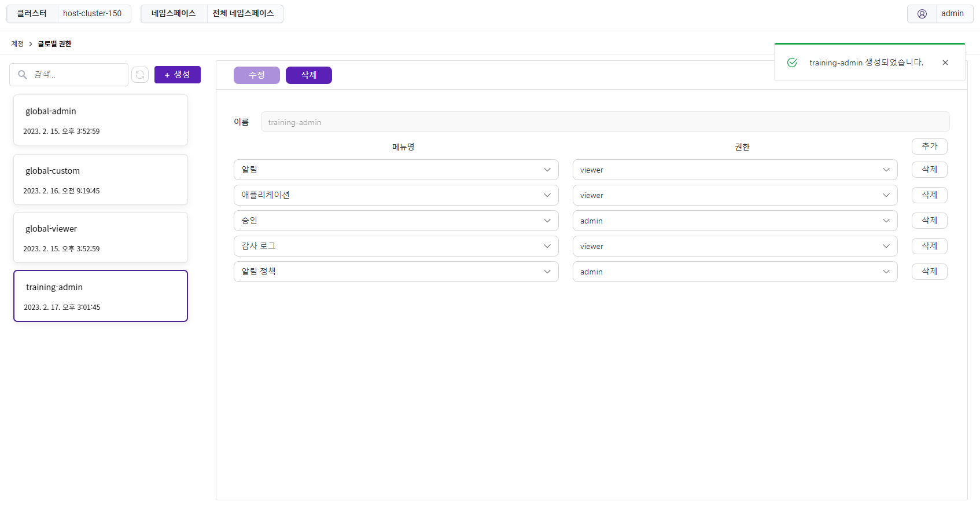Click the magnifier search icon
The image size is (980, 509).
[x=23, y=75]
